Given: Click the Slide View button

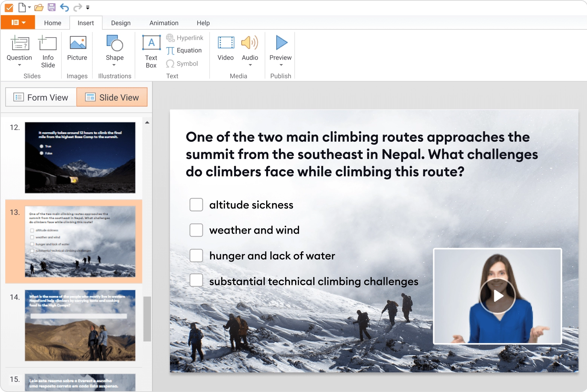Looking at the screenshot, I should tap(112, 98).
